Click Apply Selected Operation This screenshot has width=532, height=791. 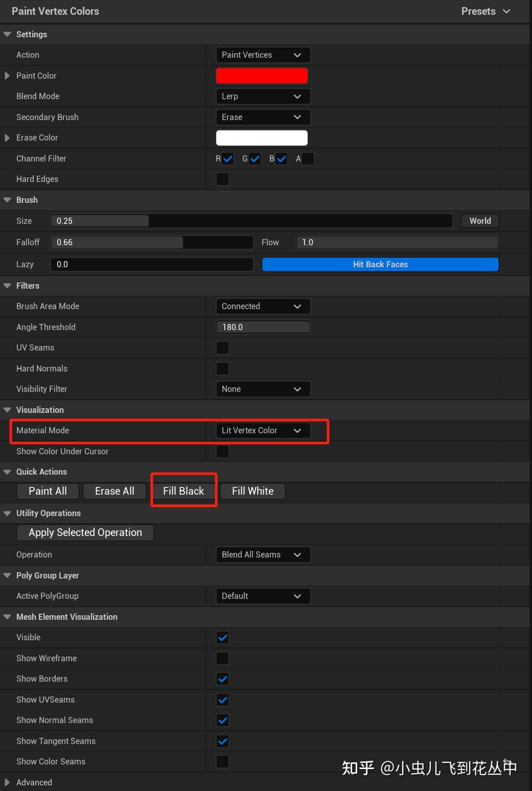point(85,532)
